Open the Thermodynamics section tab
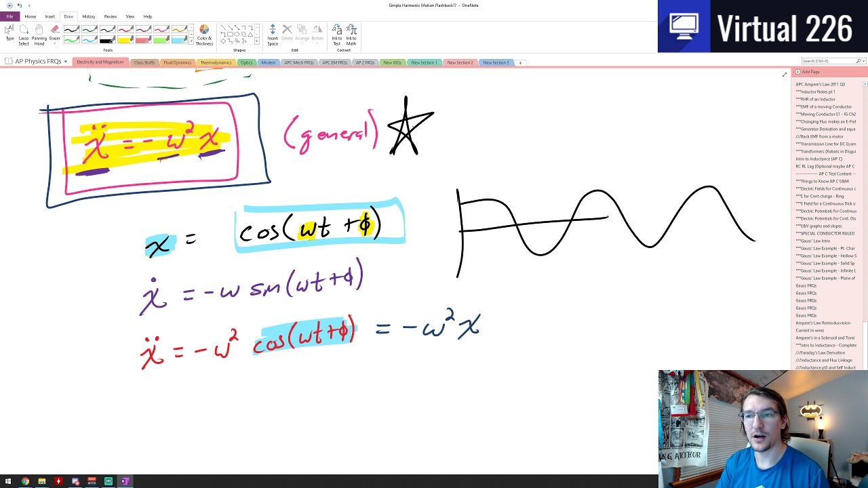 click(216, 62)
